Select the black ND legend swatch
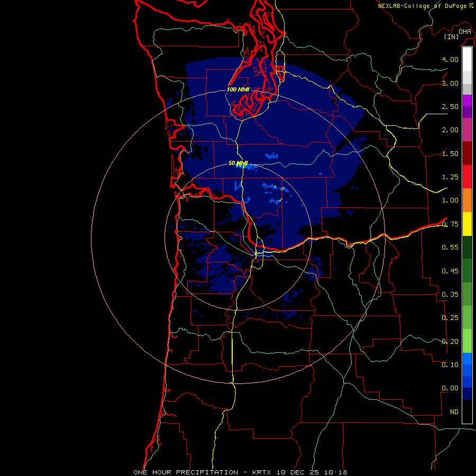 467,411
